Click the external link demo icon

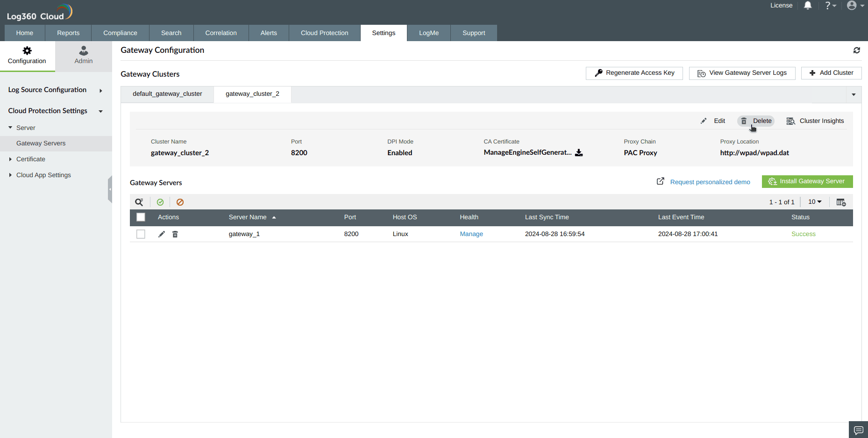(661, 181)
